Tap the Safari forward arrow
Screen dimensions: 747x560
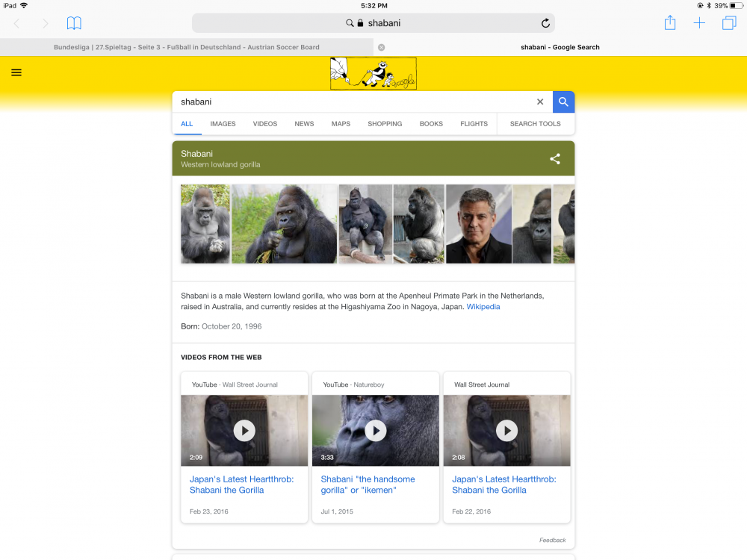46,23
